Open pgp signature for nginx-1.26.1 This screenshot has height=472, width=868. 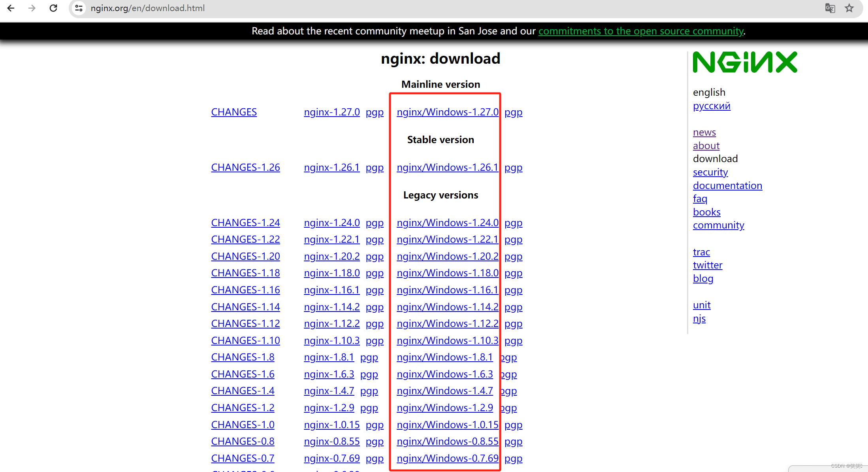coord(375,168)
